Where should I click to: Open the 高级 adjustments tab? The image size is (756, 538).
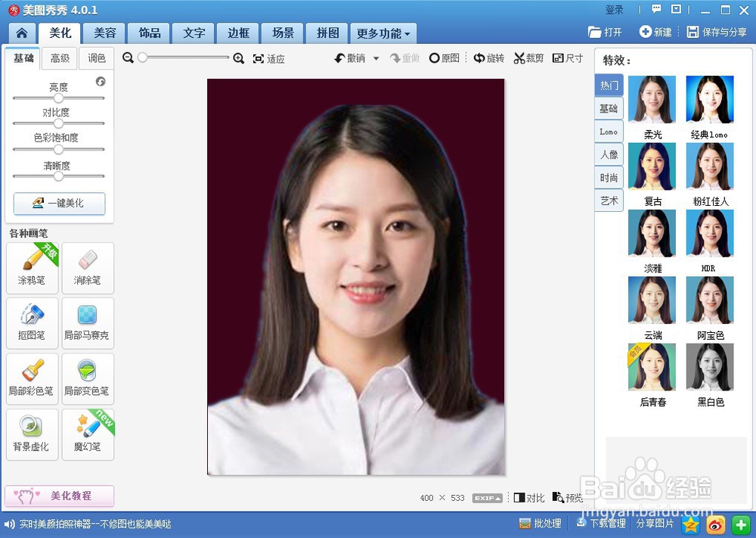click(60, 58)
